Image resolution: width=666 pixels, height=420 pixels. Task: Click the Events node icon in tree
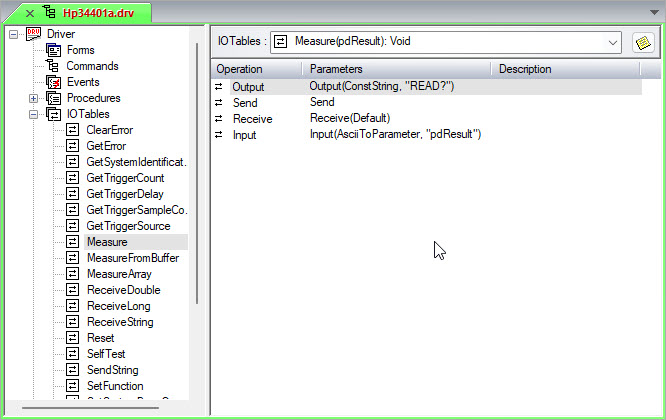54,82
